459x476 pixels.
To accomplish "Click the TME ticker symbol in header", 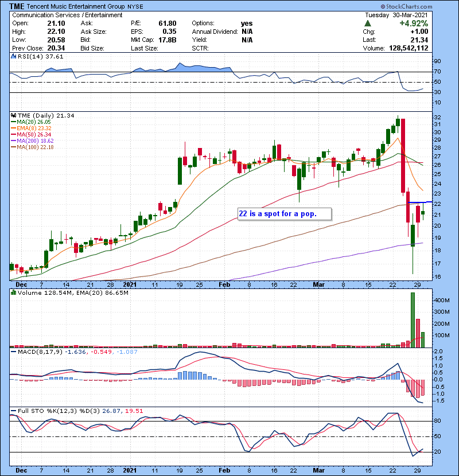I will (x=17, y=6).
